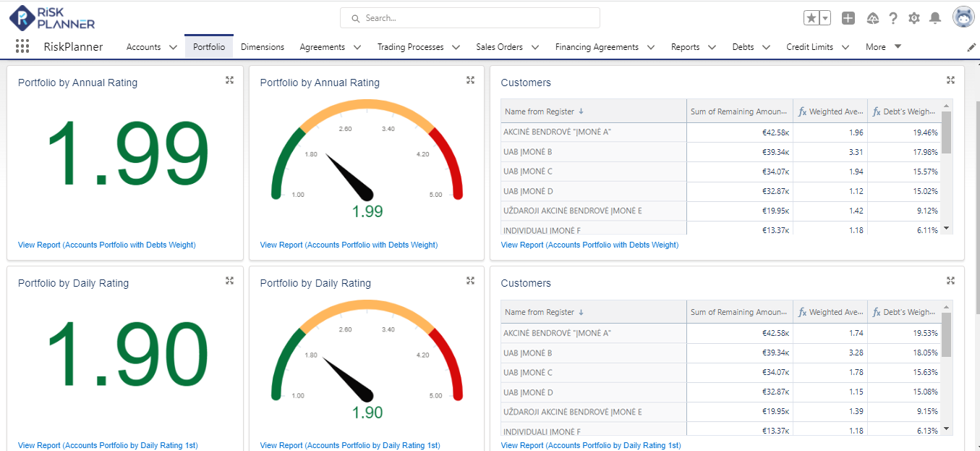Open the Sales Orders dropdown chevron
The image size is (980, 451).
click(x=535, y=47)
